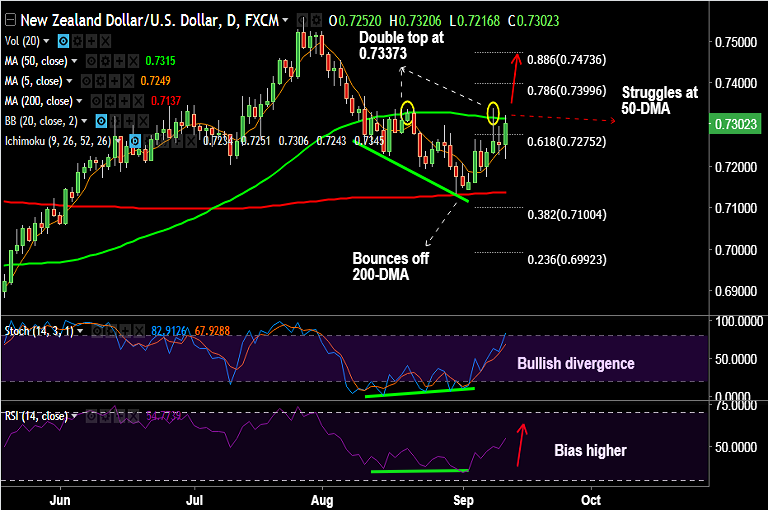
Task: Remove MA (5, close) using its X icon
Action: pyautogui.click(x=128, y=81)
